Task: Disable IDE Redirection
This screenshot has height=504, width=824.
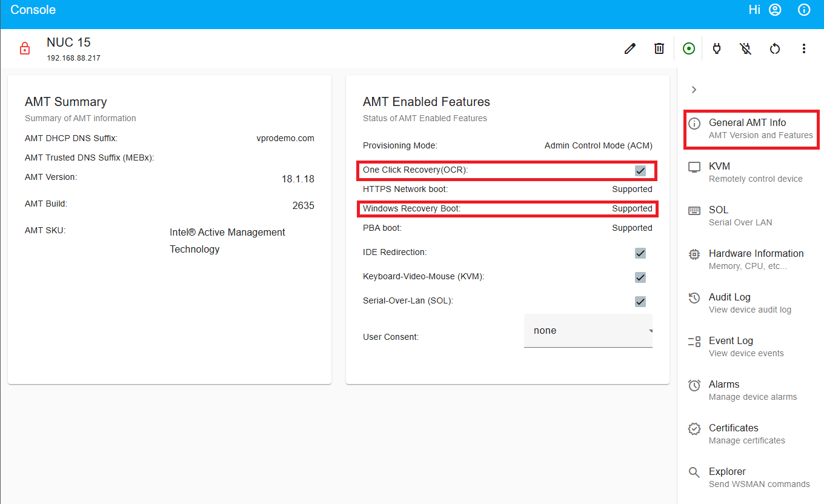Action: point(640,253)
